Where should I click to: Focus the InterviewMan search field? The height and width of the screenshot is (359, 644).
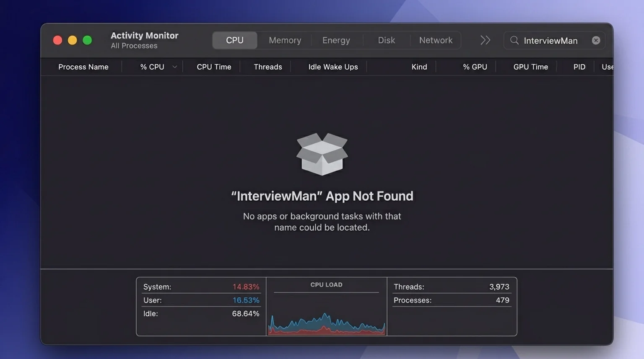click(x=554, y=40)
